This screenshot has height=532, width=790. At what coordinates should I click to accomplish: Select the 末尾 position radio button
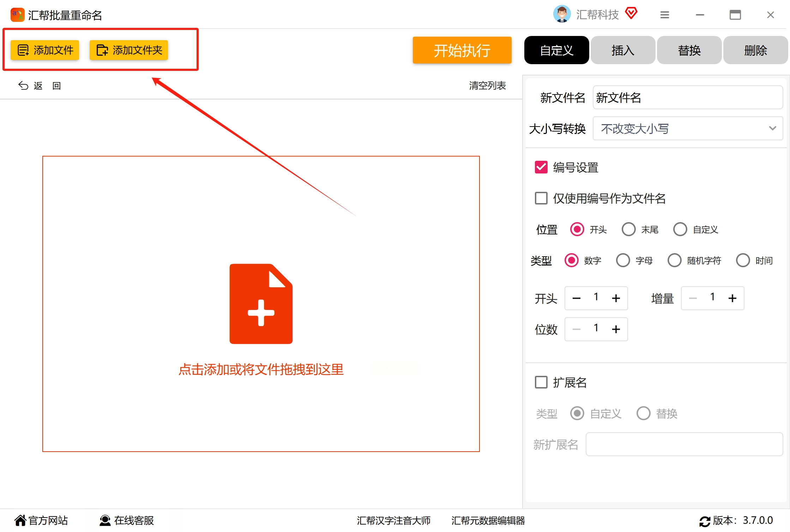628,229
